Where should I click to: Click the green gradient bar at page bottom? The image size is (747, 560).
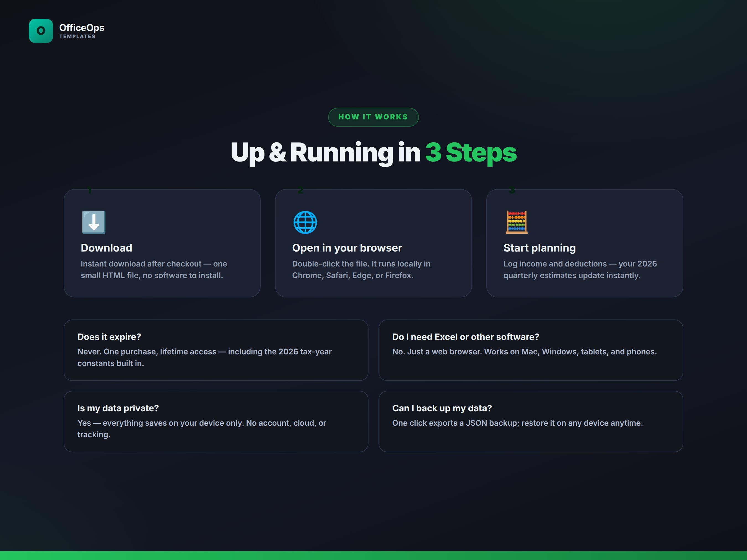[x=373, y=556]
